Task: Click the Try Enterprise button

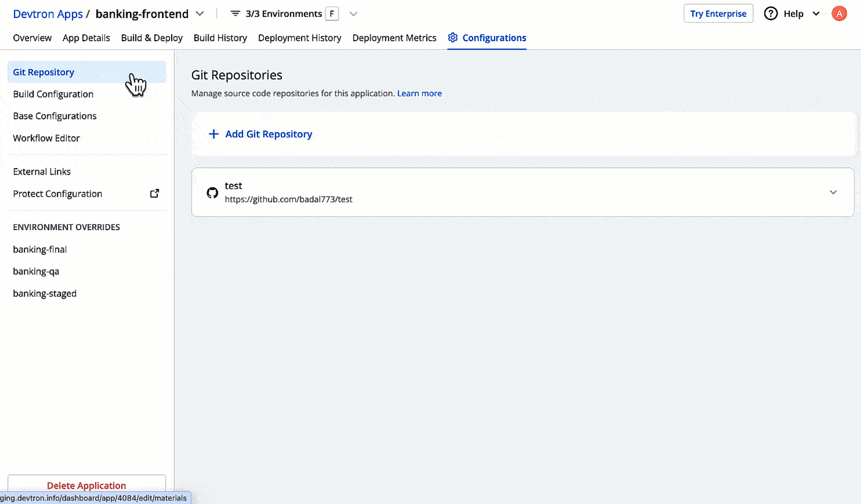Action: pos(718,14)
